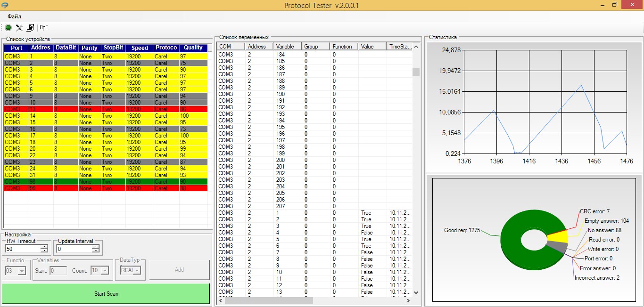Image resolution: width=644 pixels, height=307 pixels.
Task: Select variable 190 row in variables list
Action: [314, 94]
